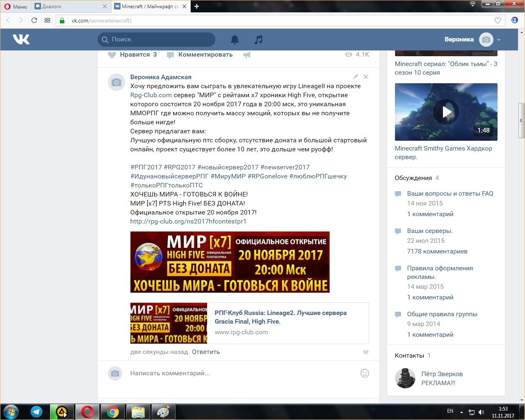This screenshot has width=525, height=420.
Task: Click the Контакты section header
Action: (409, 356)
